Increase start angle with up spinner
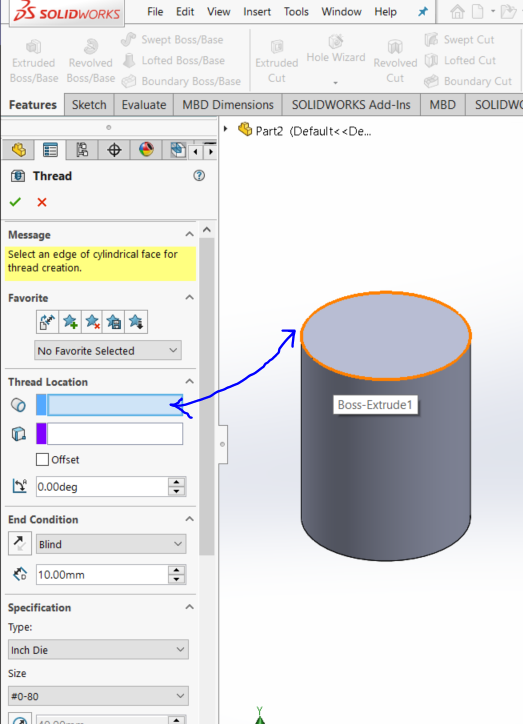This screenshot has height=724, width=523. 177,482
